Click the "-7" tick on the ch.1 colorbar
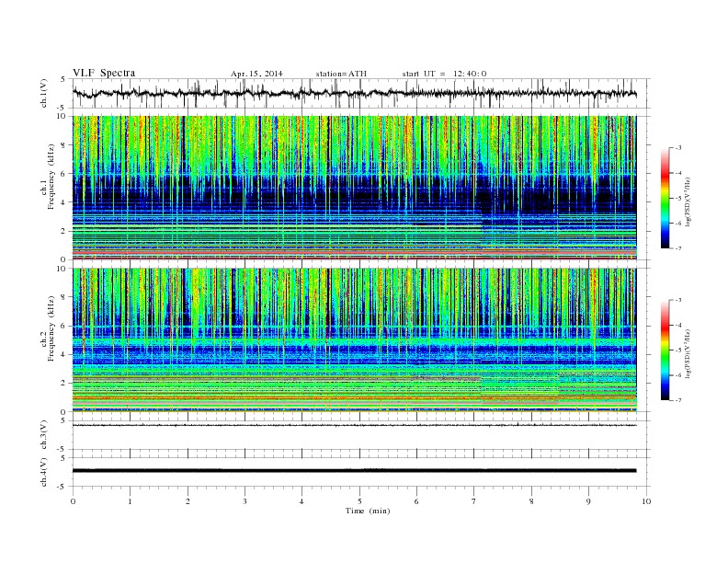The image size is (728, 563). tap(678, 248)
